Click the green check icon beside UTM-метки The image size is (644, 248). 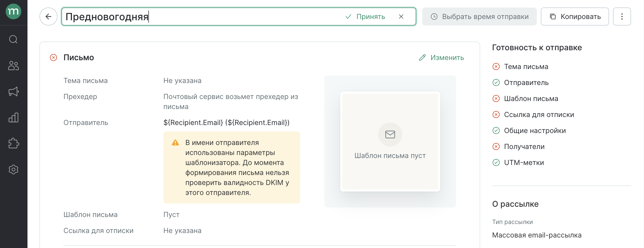pos(496,163)
